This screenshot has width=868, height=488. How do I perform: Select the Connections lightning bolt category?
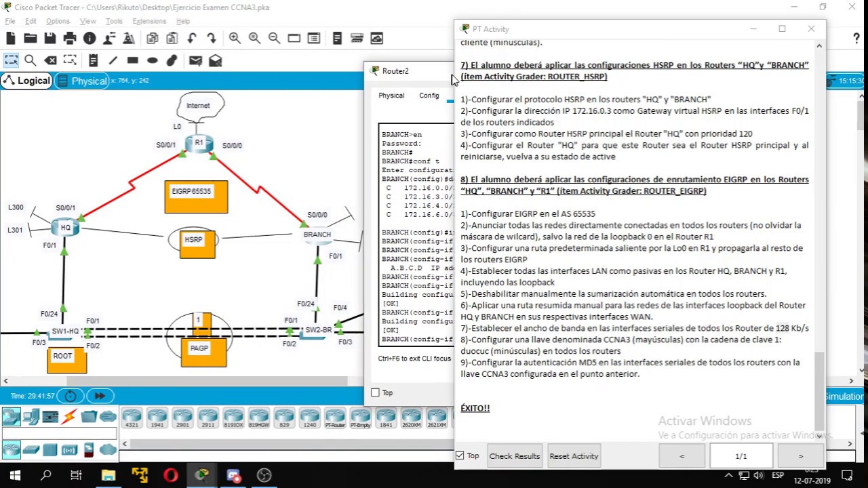[x=68, y=417]
